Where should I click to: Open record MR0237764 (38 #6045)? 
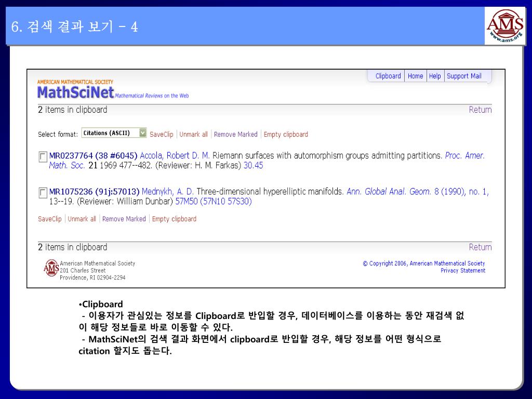94,156
